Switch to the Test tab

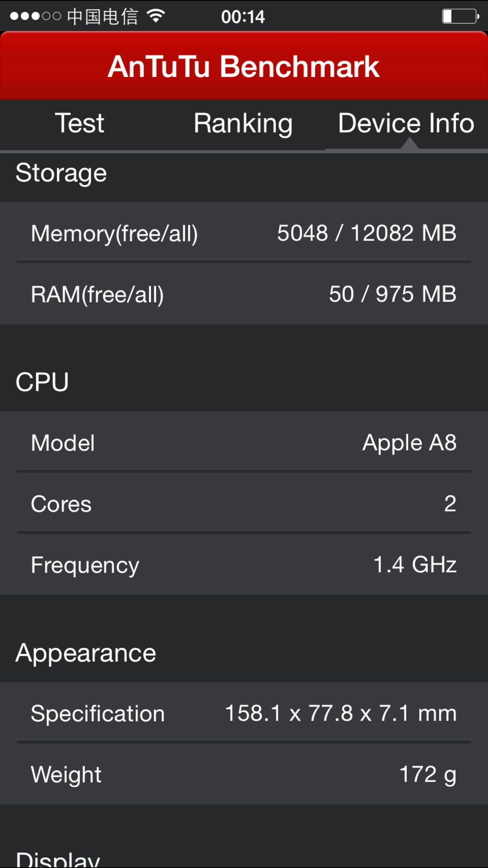[80, 123]
